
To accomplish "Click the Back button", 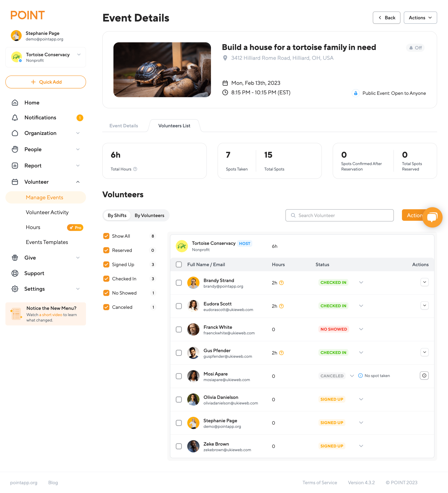I will (386, 18).
